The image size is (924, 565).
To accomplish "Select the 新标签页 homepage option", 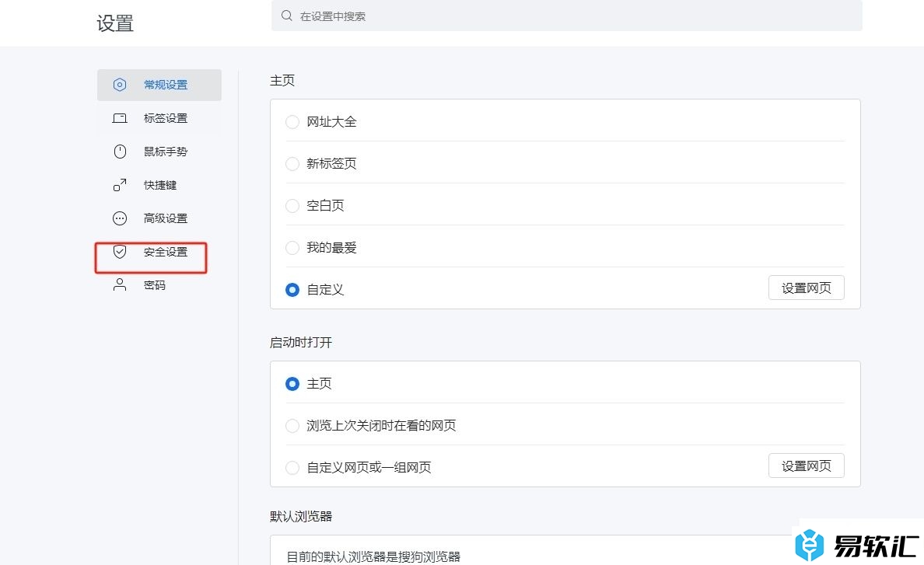I will tap(292, 164).
